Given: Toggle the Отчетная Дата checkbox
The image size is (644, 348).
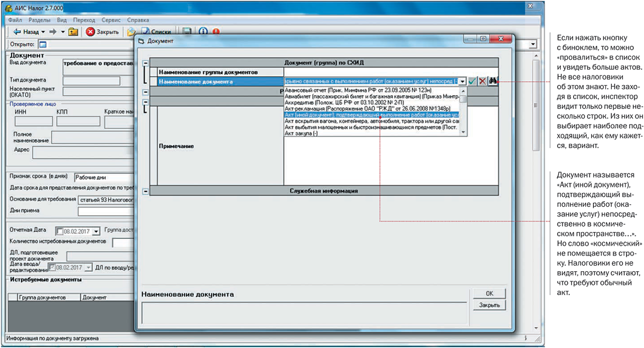Looking at the screenshot, I should click(60, 231).
